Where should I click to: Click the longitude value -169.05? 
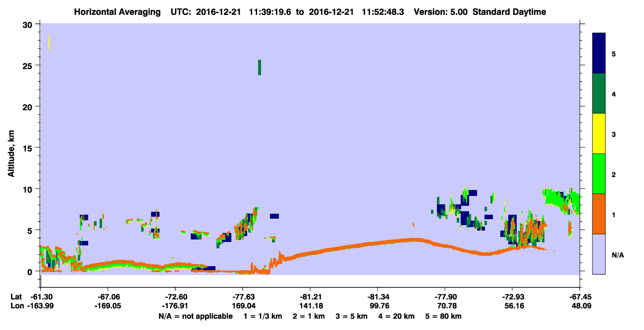coord(108,306)
